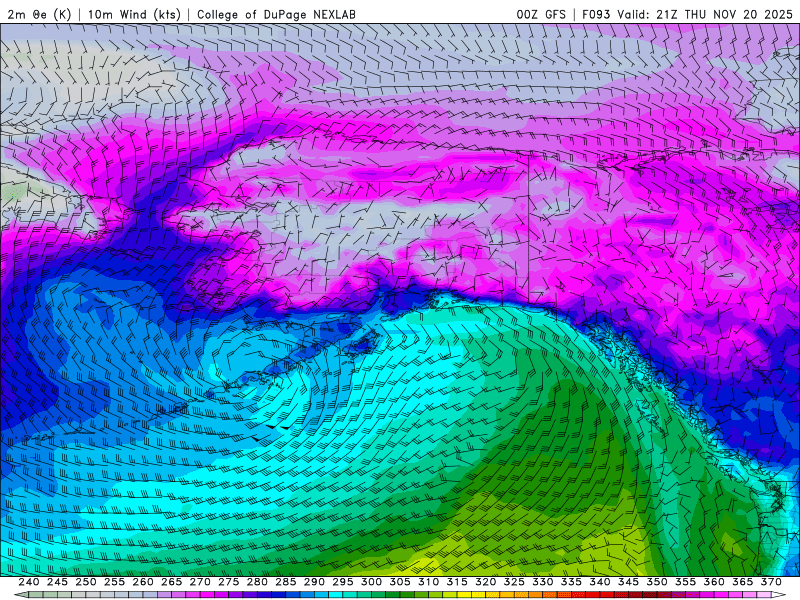The image size is (800, 600).
Task: Click the 'Valid: 21Z THU NOV 20 2025' text
Action: (x=705, y=14)
